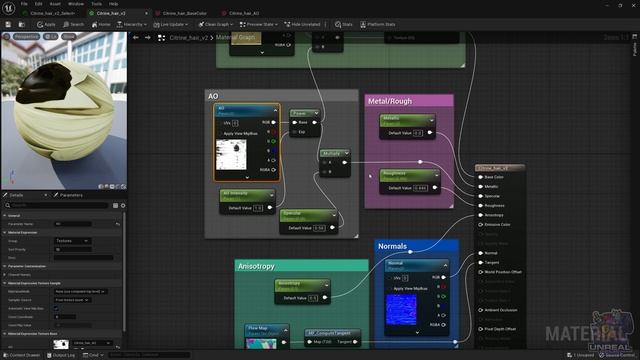Click the Perspective viewport button

click(27, 37)
